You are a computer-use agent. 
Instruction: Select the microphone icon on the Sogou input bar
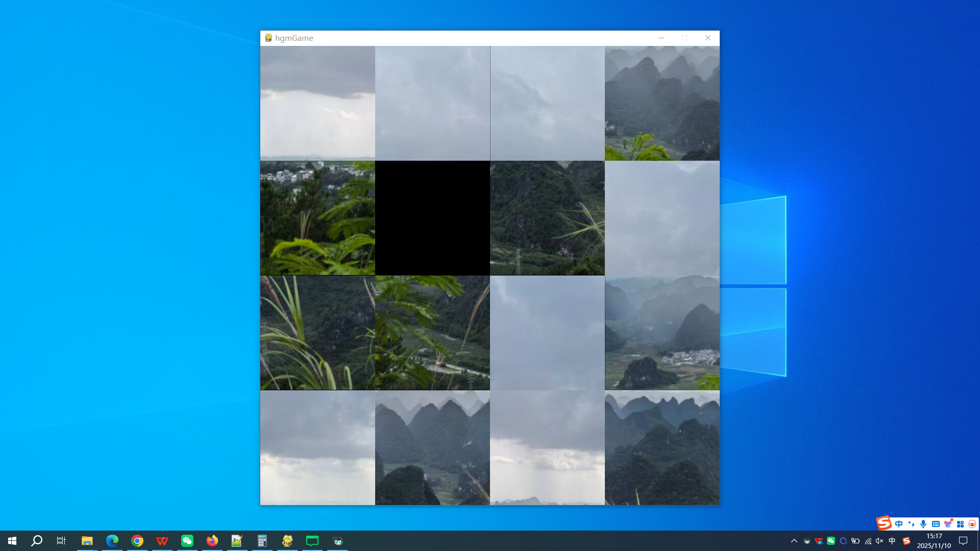[923, 523]
